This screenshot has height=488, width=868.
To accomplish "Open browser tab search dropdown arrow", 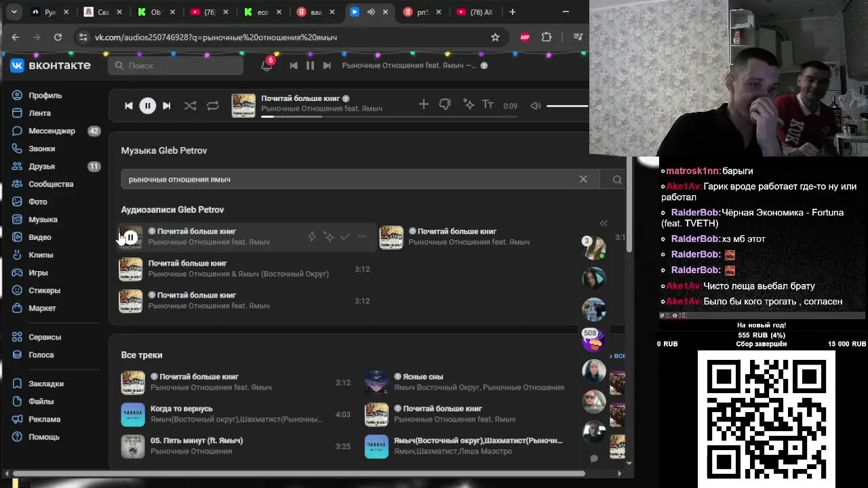I will point(14,12).
